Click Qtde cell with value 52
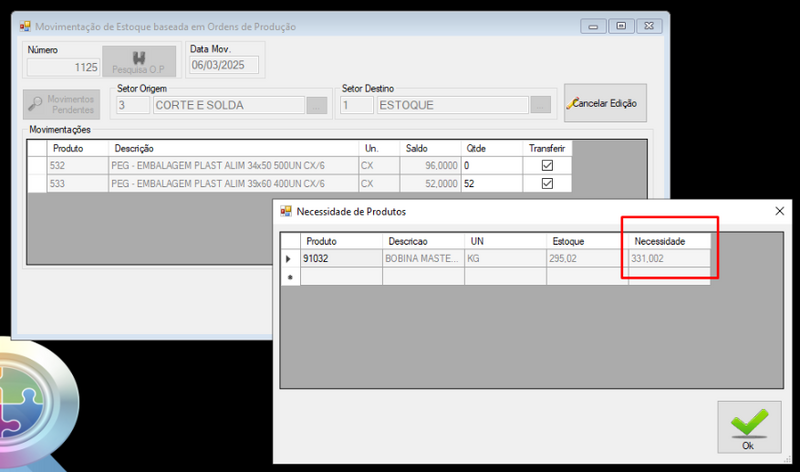 tap(492, 184)
